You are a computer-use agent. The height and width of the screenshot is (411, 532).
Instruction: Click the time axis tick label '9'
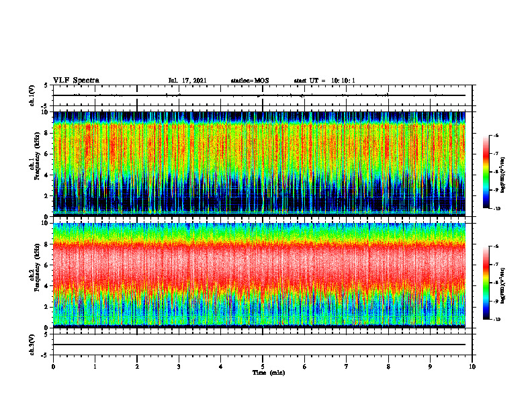click(430, 367)
